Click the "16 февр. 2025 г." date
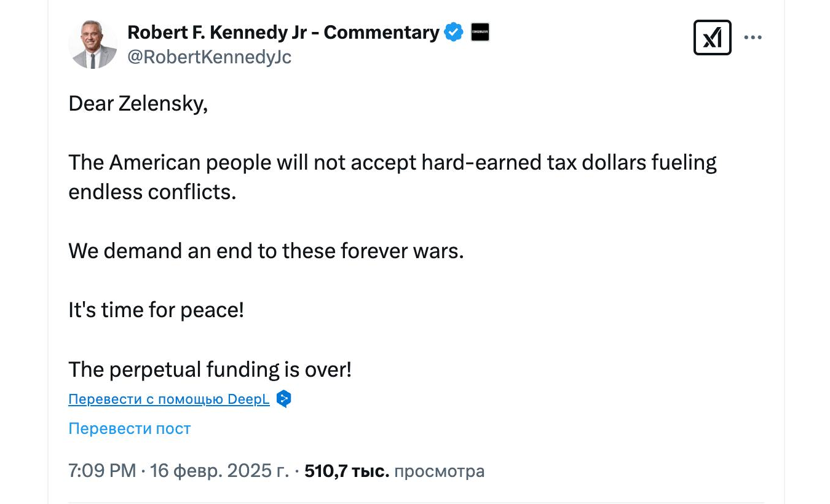Screen dimensions: 830x504 219,471
